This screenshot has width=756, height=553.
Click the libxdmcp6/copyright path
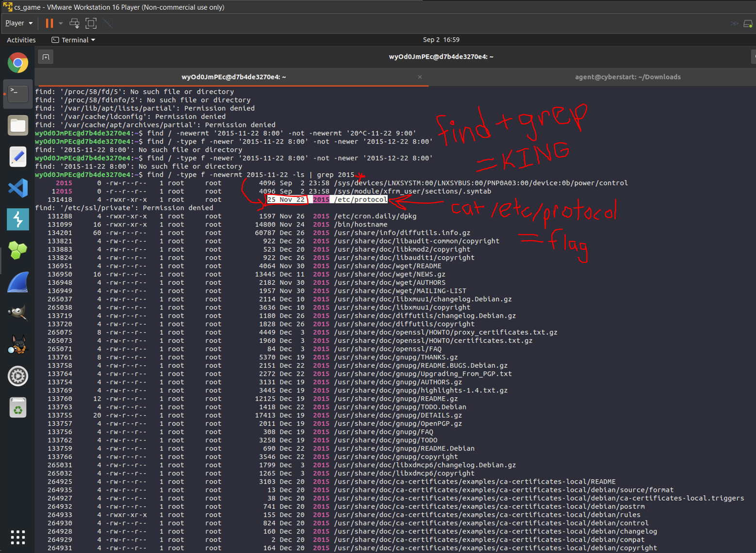[404, 473]
